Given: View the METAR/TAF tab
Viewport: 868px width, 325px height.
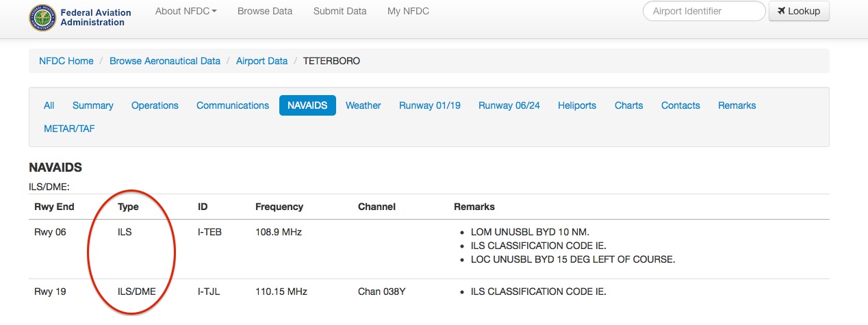Looking at the screenshot, I should point(69,129).
